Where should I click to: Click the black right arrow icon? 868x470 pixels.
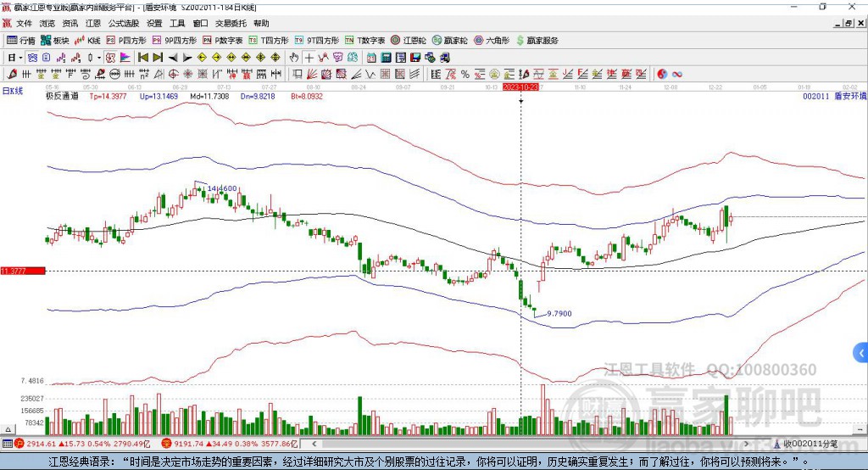[187, 58]
